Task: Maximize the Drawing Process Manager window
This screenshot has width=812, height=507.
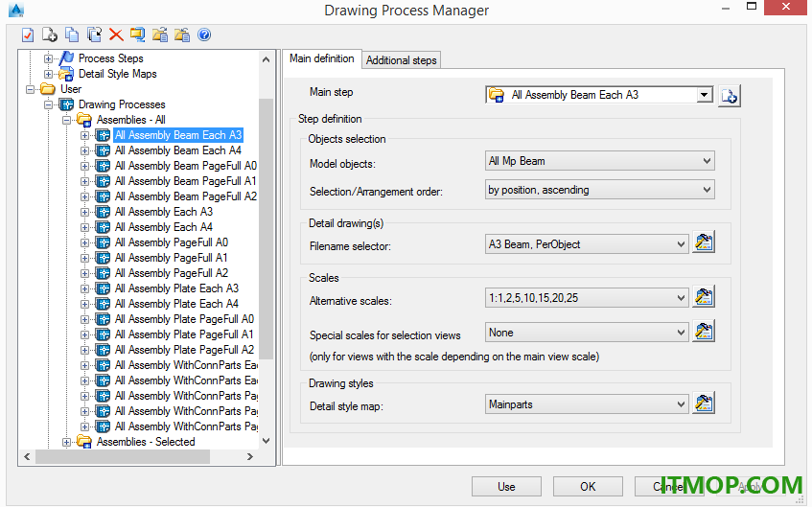Action: [752, 7]
